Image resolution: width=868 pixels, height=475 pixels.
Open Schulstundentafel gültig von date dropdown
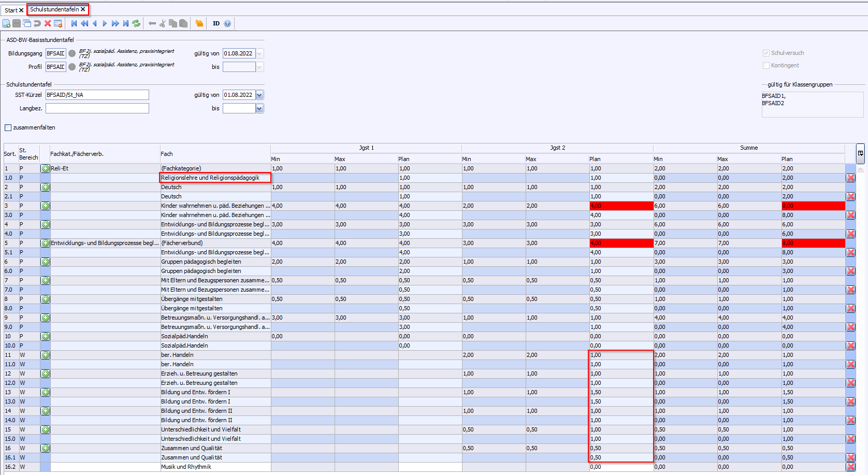(x=259, y=95)
